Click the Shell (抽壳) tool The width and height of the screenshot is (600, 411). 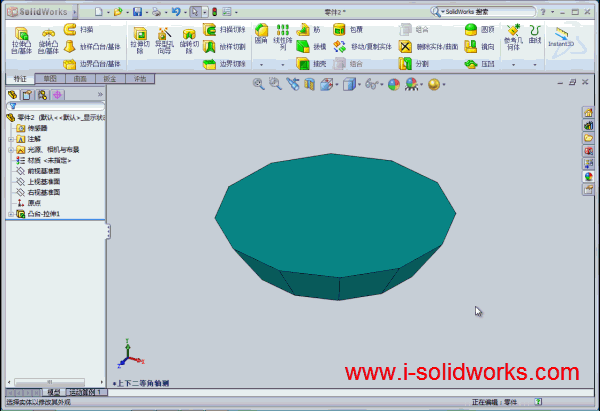coord(311,64)
